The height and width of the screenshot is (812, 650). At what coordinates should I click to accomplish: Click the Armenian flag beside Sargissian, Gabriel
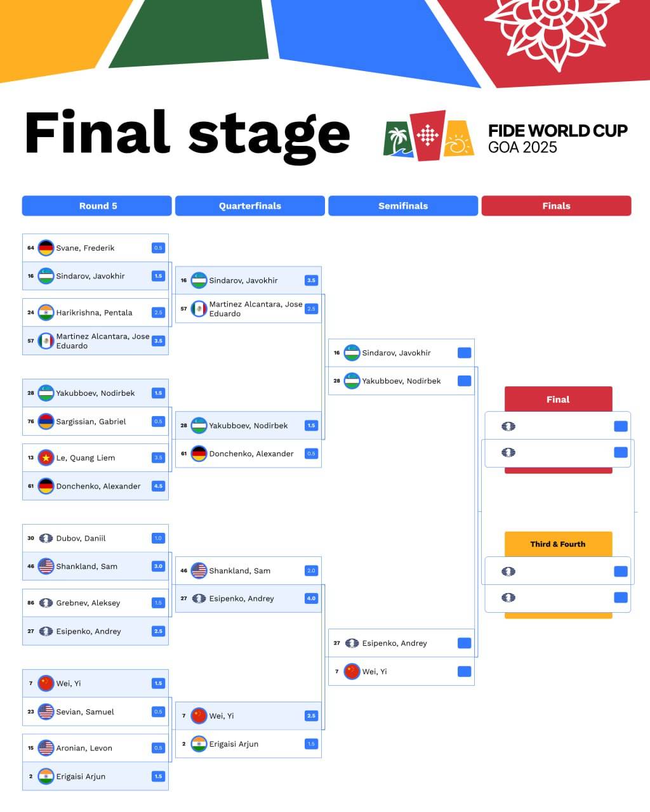46,421
